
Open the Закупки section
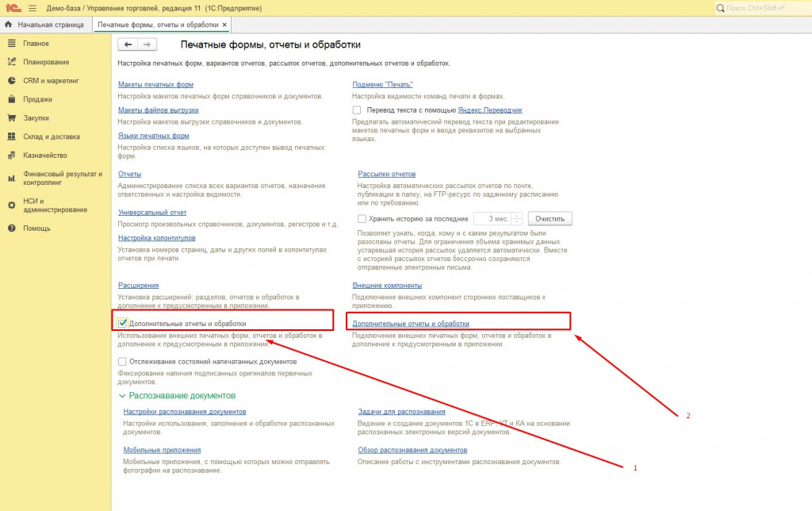pyautogui.click(x=36, y=118)
